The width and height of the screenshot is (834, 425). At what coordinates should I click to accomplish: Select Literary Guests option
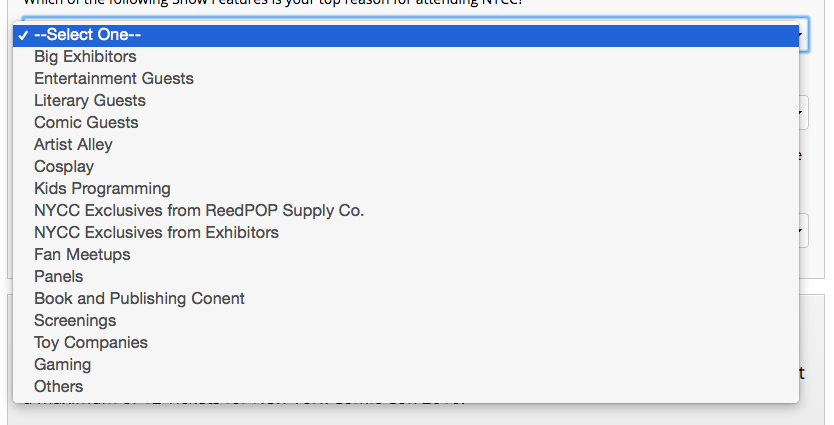[x=406, y=101]
